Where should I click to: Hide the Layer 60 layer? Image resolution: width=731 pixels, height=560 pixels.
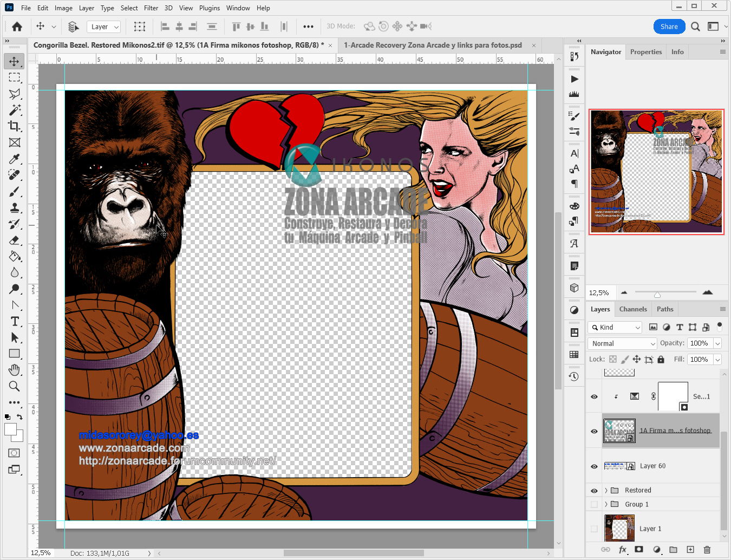594,466
